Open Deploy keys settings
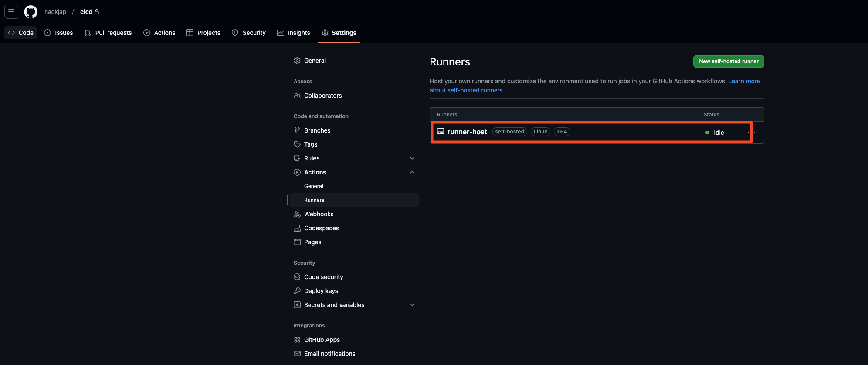This screenshot has width=868, height=365. [321, 291]
